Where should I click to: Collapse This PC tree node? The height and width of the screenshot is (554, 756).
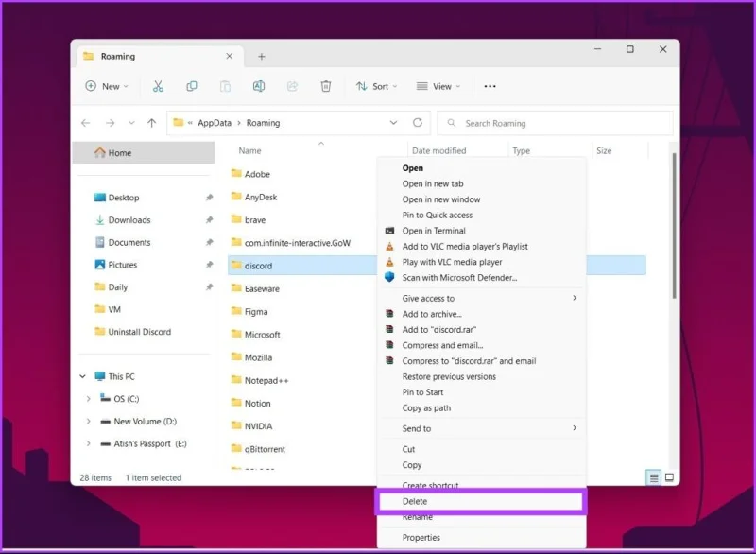pyautogui.click(x=83, y=376)
